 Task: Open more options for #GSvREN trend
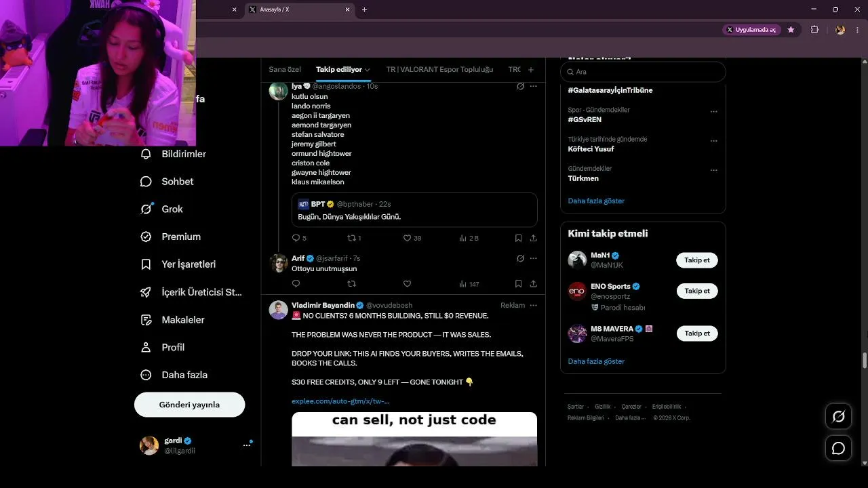click(713, 112)
